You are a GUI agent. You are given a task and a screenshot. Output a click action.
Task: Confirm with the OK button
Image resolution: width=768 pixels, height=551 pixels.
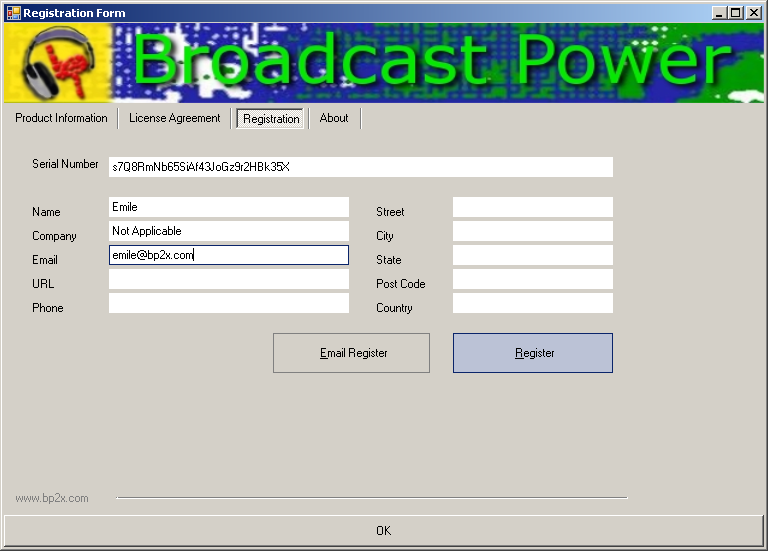[x=384, y=530]
